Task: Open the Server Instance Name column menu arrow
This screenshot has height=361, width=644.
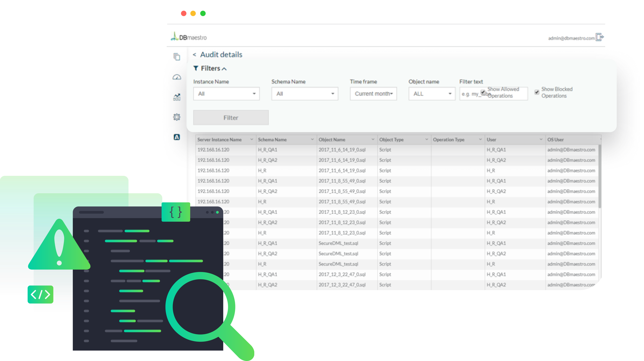Action: (252, 139)
